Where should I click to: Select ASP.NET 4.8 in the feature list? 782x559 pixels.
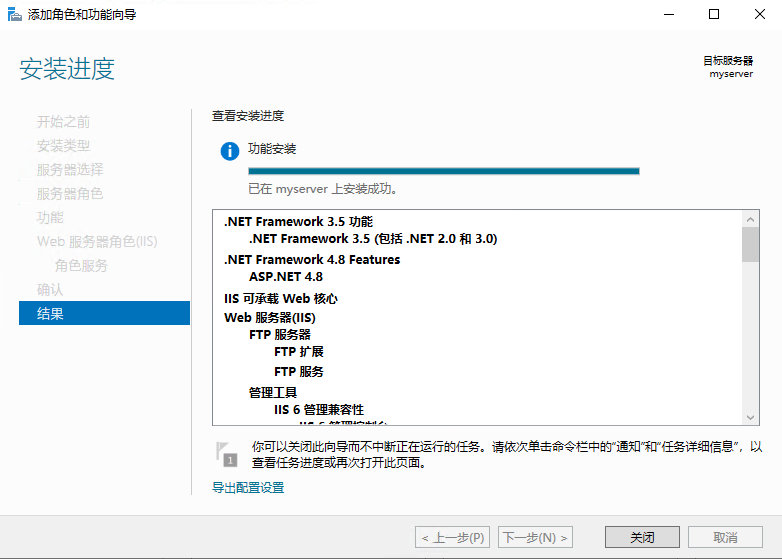286,277
